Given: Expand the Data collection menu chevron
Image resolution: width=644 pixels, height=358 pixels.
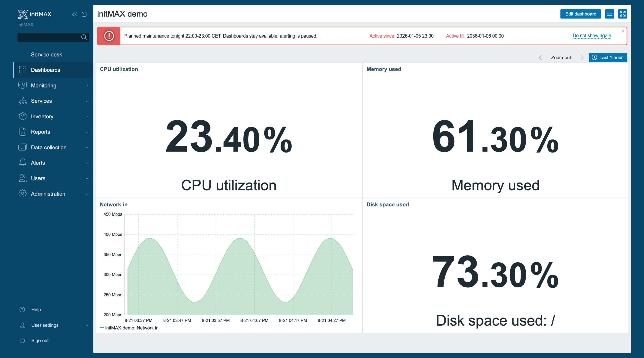Looking at the screenshot, I should (x=87, y=148).
